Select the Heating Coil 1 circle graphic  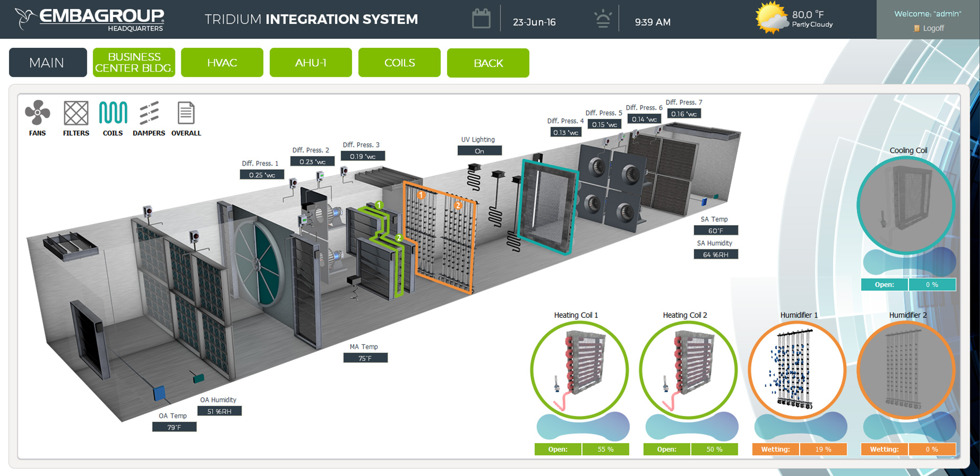(580, 370)
